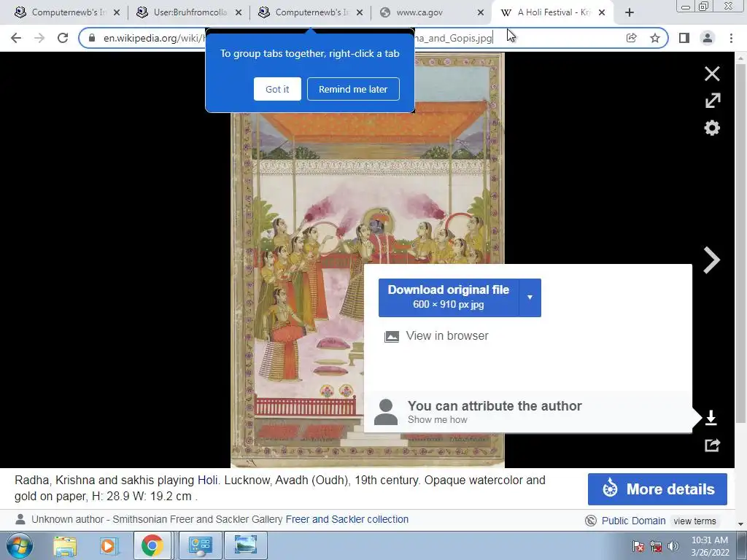
Task: Click the lock icon in address bar
Action: click(92, 38)
